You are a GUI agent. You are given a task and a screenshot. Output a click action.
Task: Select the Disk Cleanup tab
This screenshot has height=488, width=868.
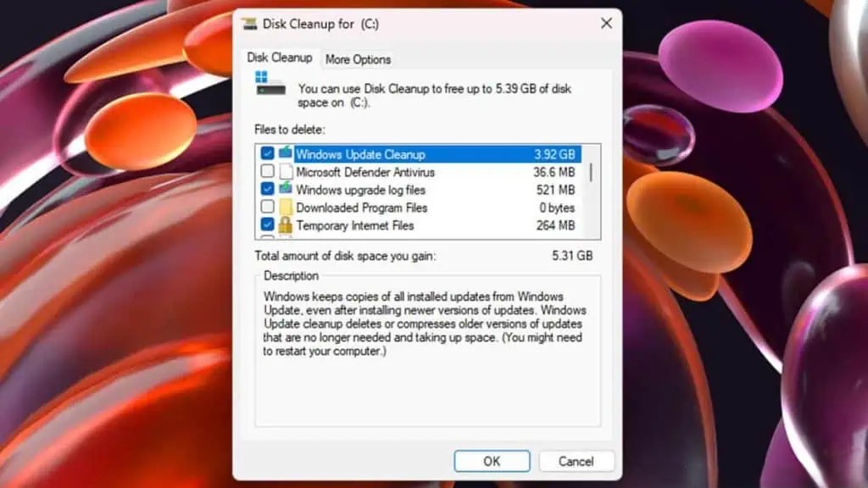[x=280, y=58]
